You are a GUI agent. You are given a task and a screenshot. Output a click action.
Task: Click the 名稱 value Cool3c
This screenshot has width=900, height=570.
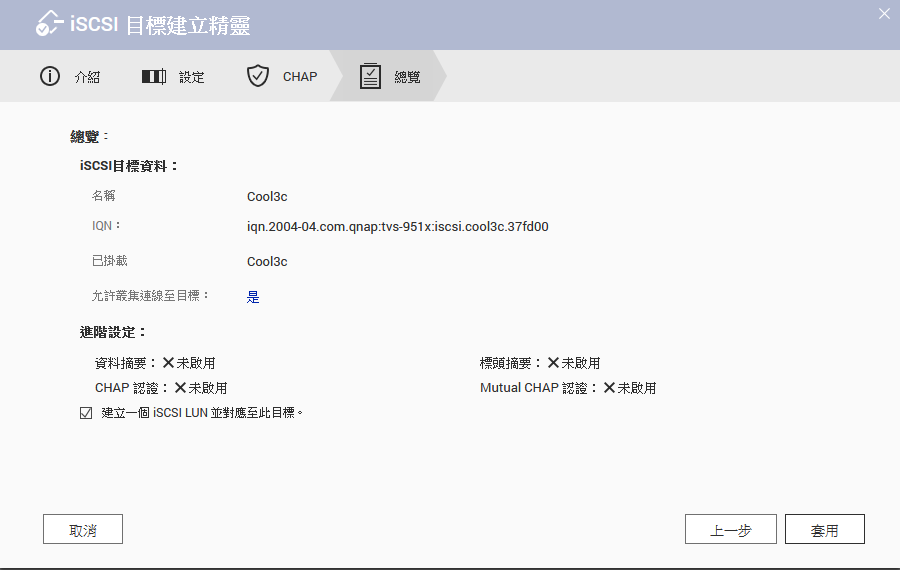tap(267, 197)
